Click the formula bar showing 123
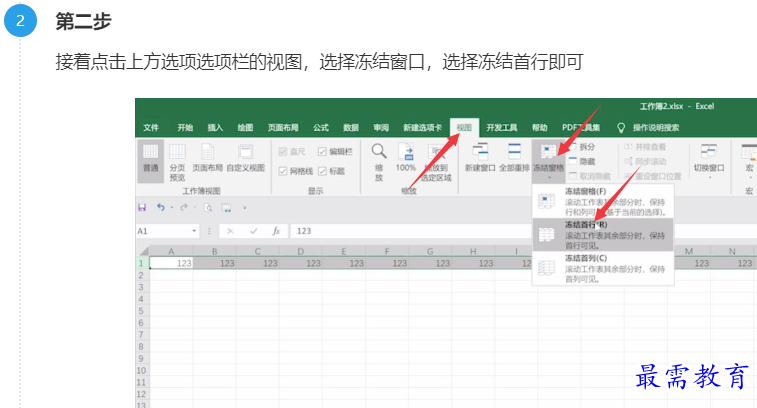This screenshot has width=757, height=408. (x=523, y=231)
